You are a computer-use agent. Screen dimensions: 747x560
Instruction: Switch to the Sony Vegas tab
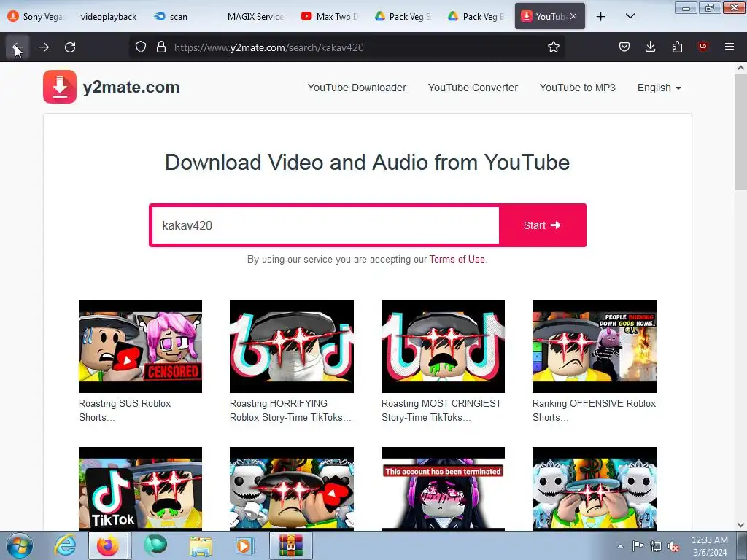36,17
